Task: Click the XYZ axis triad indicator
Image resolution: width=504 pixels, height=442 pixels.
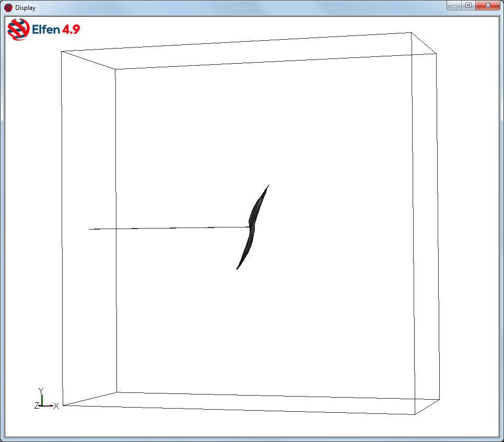Action: click(x=46, y=399)
